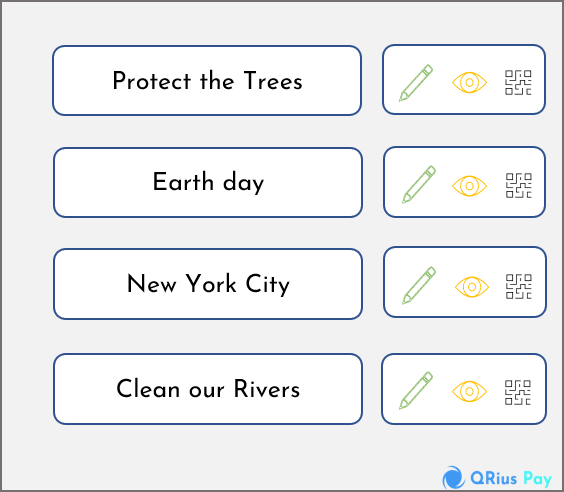Click the word Pay in the logo
The image size is (564, 492).
[538, 480]
